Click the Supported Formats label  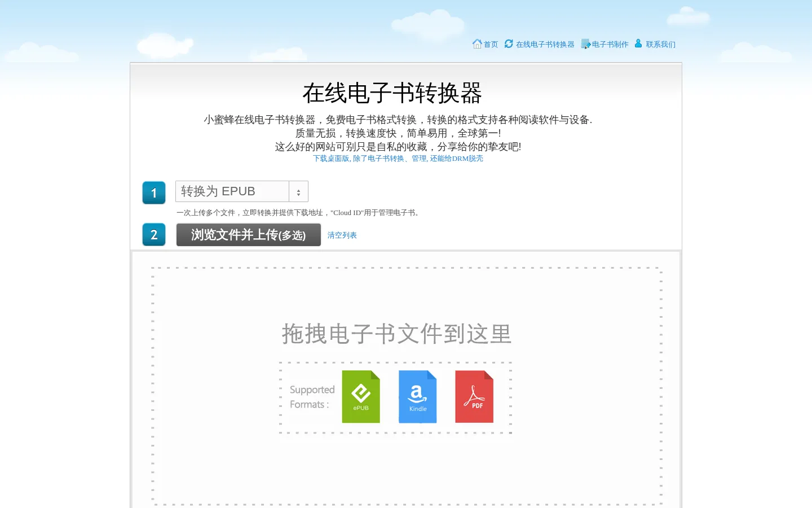pyautogui.click(x=312, y=397)
